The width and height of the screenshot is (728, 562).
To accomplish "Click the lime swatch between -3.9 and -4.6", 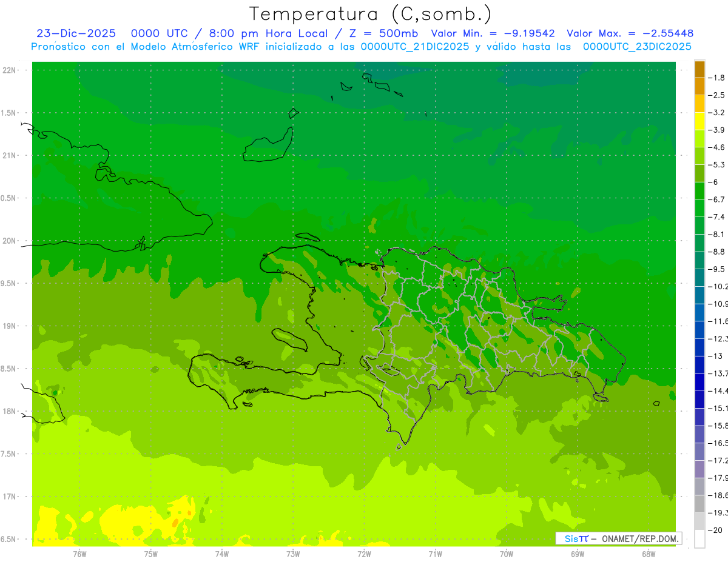I will 699,139.
